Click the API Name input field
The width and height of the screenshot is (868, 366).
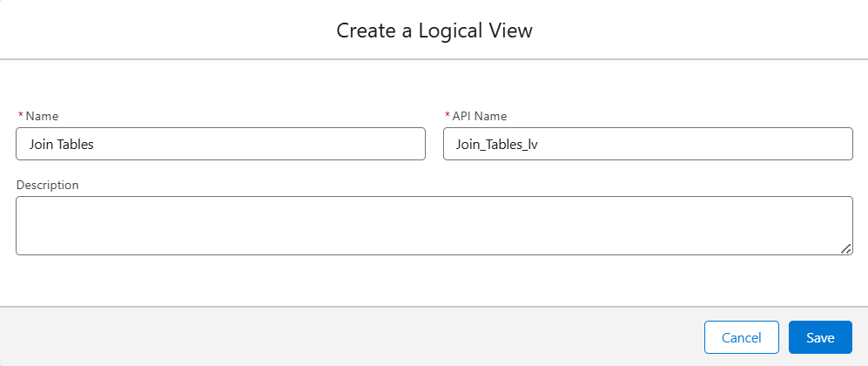[647, 144]
